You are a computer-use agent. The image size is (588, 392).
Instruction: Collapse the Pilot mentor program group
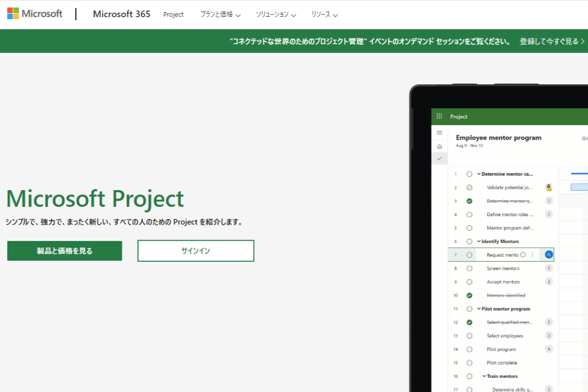click(479, 309)
